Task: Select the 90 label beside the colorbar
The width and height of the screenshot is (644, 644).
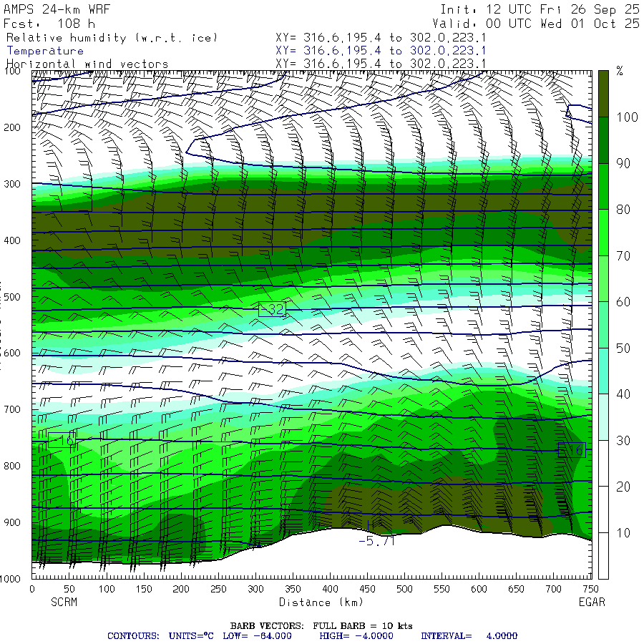Action: (x=623, y=163)
